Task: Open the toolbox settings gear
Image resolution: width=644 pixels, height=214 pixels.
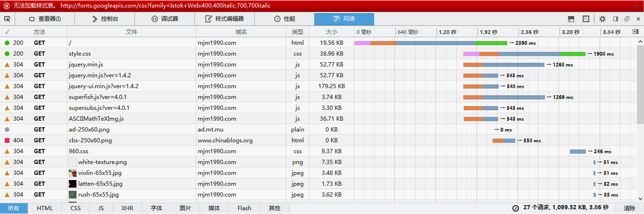Action: (602, 19)
